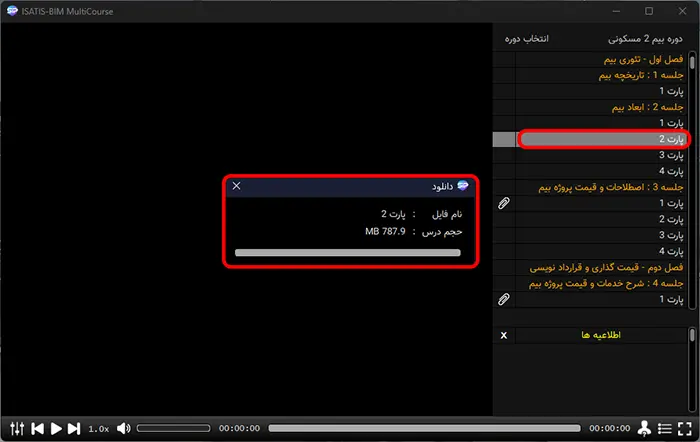Click the notifications panel scrollbar
Image resolution: width=700 pixels, height=442 pixels.
pyautogui.click(x=692, y=371)
